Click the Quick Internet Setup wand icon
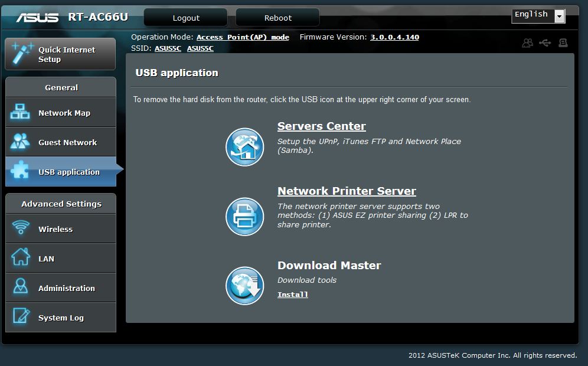Screen dimensions: 588x366 [22, 53]
